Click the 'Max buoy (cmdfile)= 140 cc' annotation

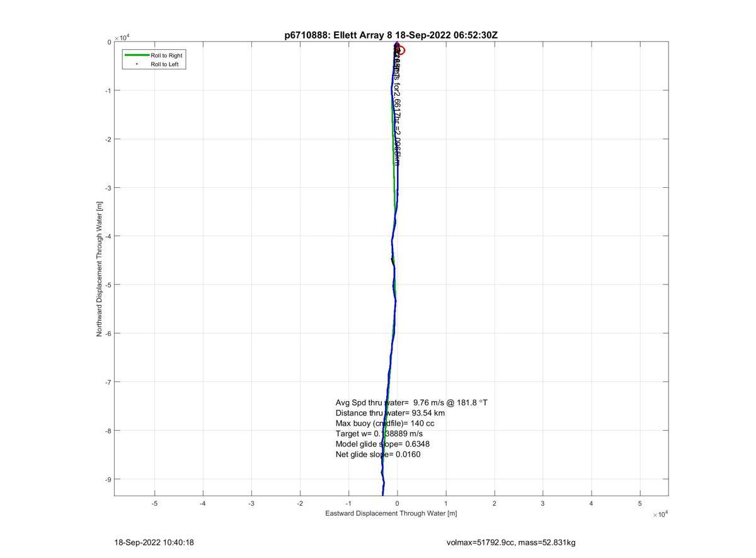coord(385,423)
